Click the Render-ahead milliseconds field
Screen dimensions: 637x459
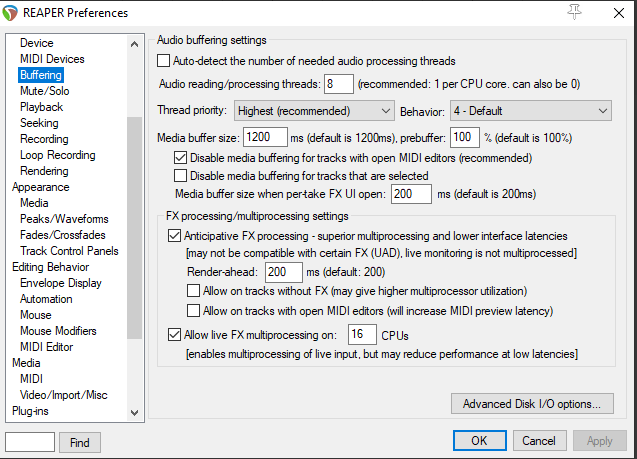tap(284, 272)
